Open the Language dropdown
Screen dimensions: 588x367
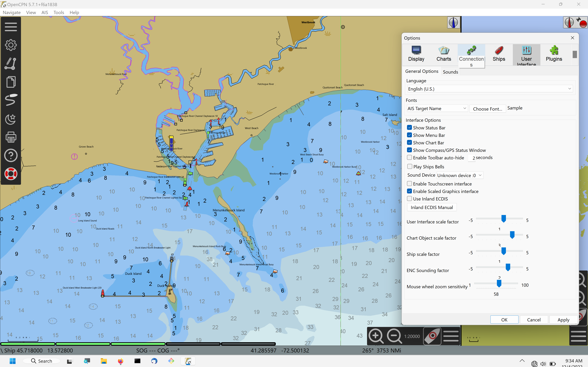coord(490,89)
